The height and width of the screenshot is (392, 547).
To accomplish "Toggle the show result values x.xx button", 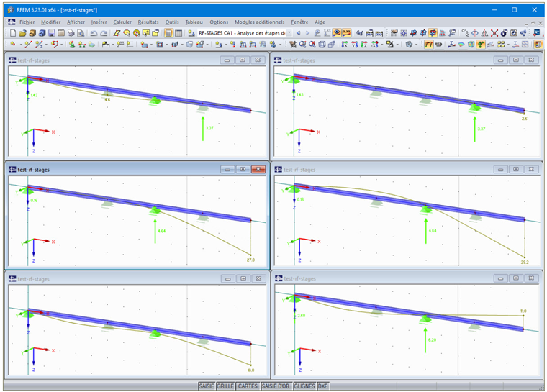I will [346, 33].
